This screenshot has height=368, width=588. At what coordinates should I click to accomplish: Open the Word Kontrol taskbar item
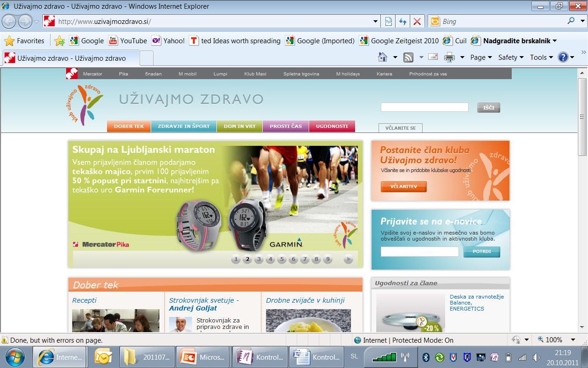pos(316,357)
